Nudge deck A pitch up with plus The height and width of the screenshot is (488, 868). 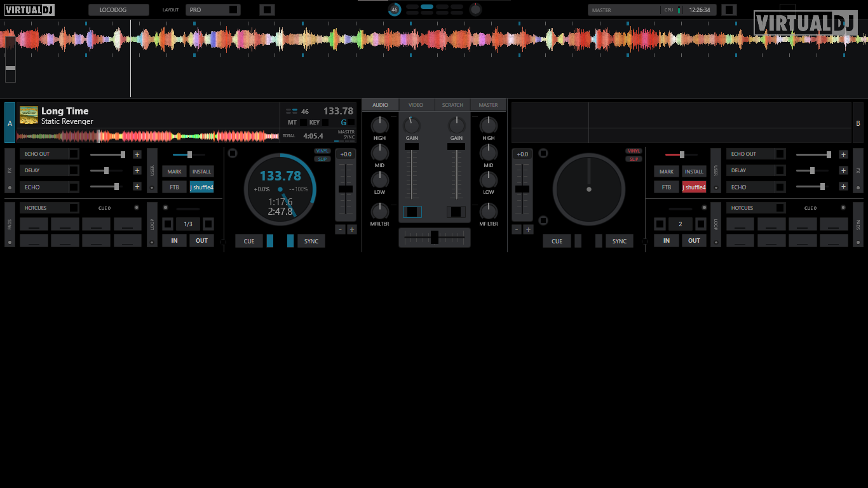351,229
